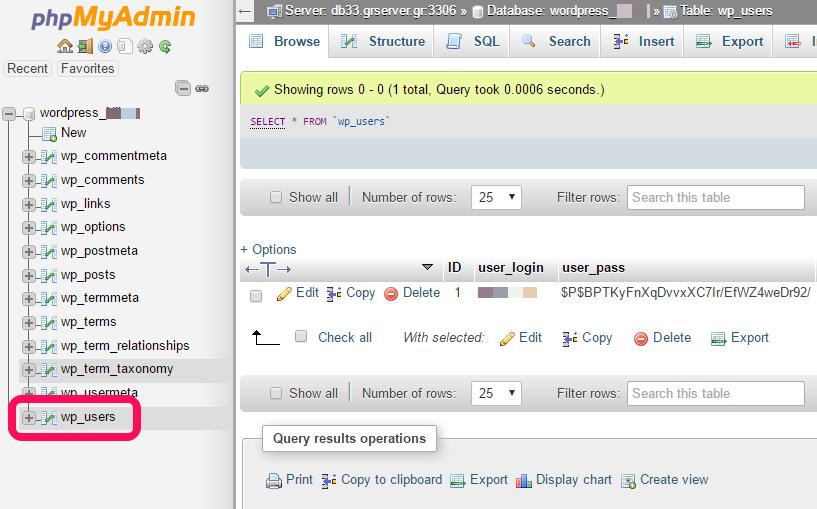Click the New table icon in tree
This screenshot has width=817, height=509.
tap(49, 134)
